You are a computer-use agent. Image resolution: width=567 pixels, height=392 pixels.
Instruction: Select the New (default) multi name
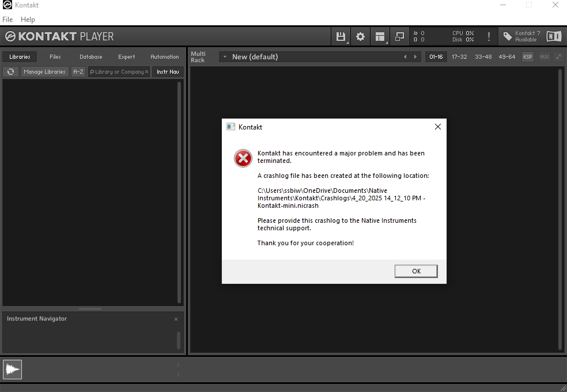[x=255, y=57]
